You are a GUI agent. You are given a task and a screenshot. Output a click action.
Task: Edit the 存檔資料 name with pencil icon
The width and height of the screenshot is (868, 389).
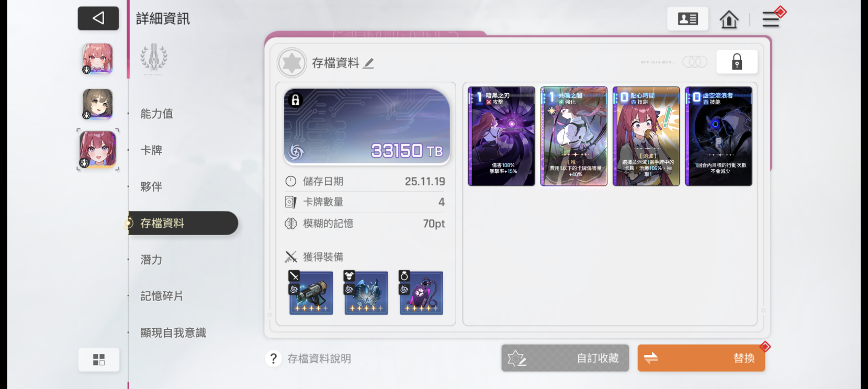click(369, 63)
